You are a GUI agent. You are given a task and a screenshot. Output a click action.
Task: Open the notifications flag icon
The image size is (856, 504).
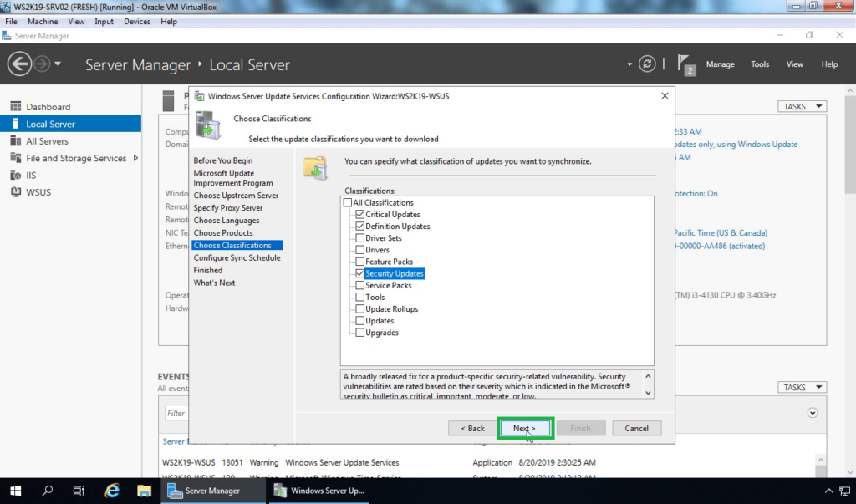pos(685,64)
